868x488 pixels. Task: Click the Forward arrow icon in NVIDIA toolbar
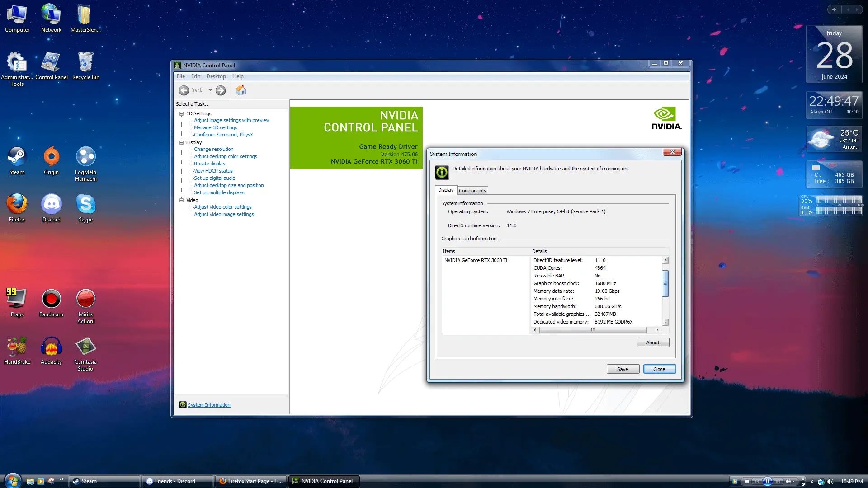[x=221, y=90]
